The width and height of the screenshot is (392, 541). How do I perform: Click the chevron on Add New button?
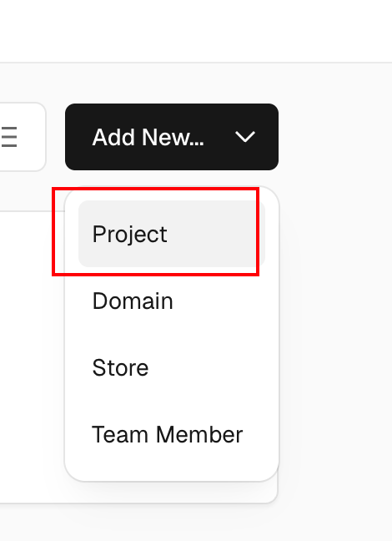[244, 137]
